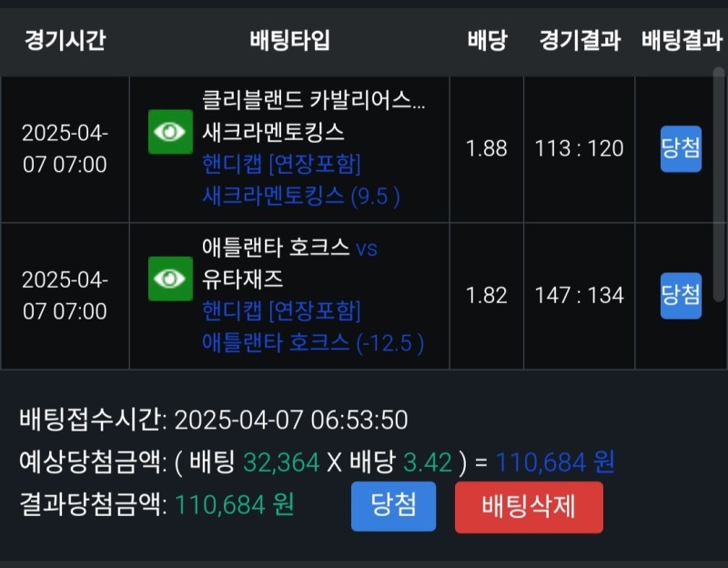Click the green eye icon in the Hawks row

click(x=170, y=279)
